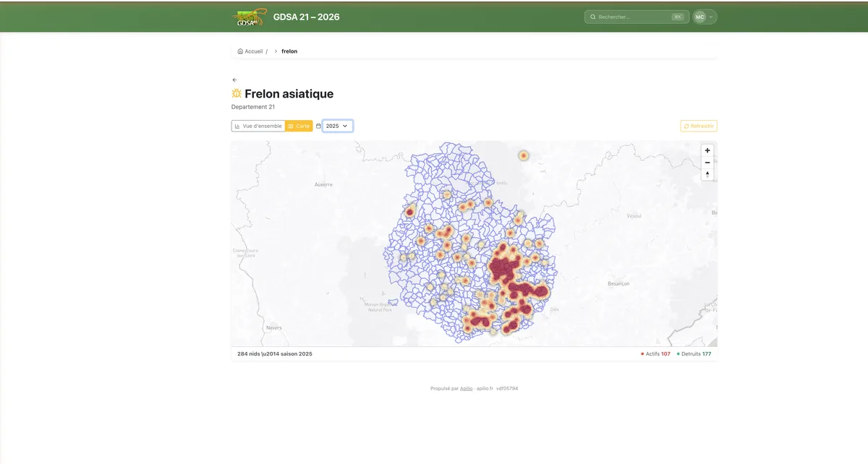Image resolution: width=868 pixels, height=464 pixels.
Task: Select the Vue d'ensemble tab
Action: (x=258, y=125)
